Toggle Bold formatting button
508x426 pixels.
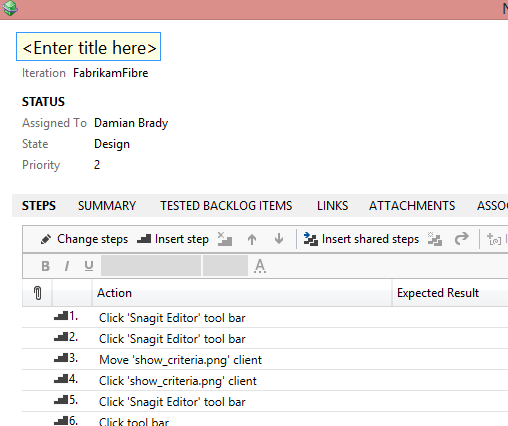pos(46,266)
